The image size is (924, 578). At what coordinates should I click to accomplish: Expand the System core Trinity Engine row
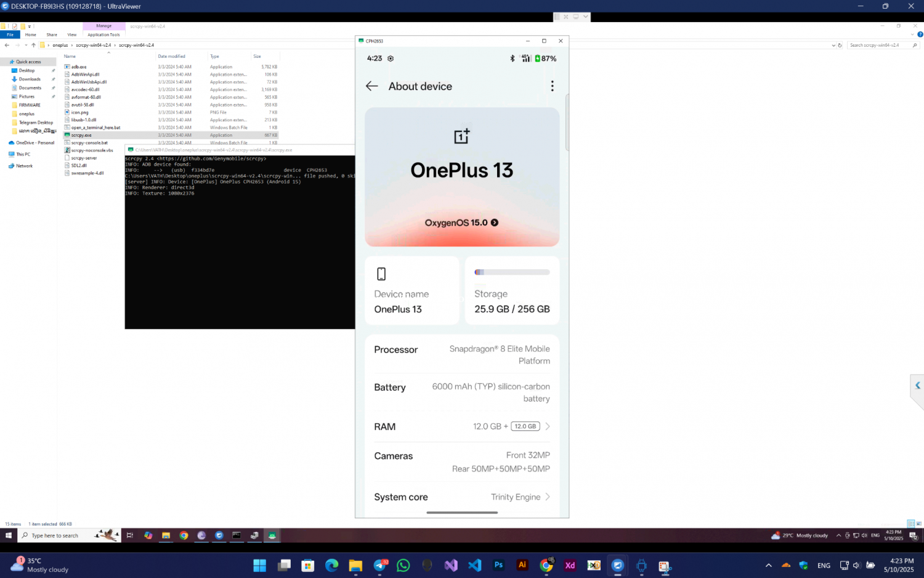(462, 497)
